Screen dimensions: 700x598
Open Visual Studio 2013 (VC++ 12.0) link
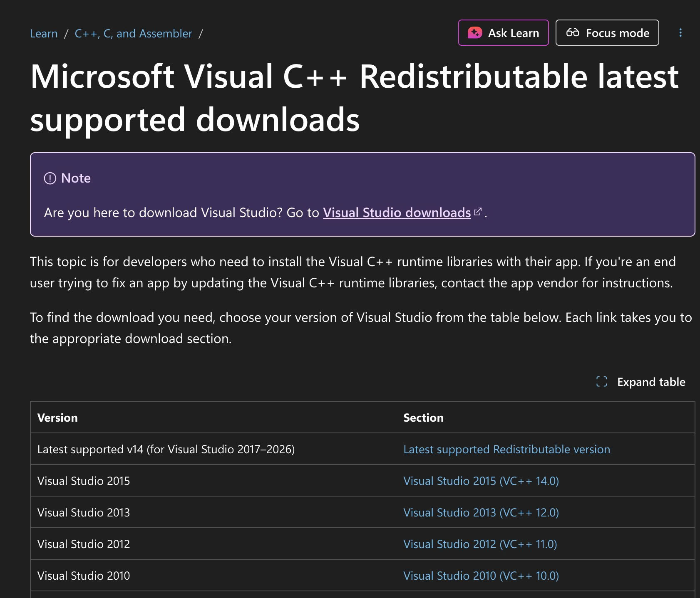481,512
